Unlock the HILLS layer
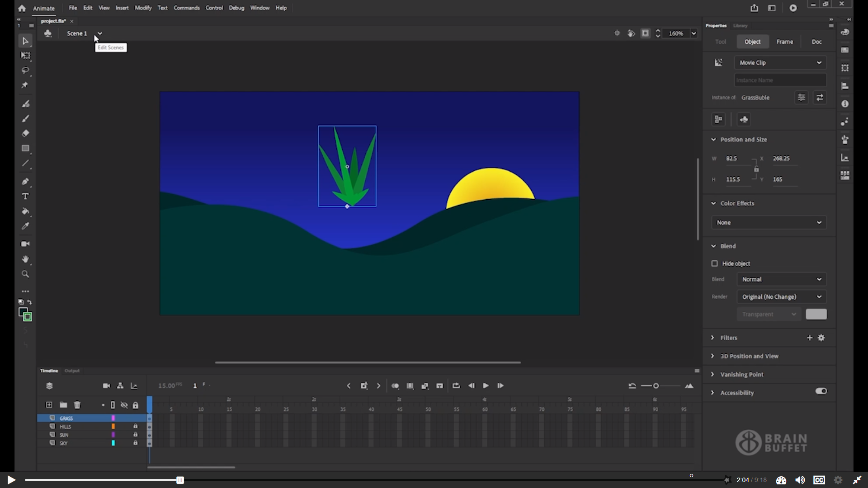 tap(135, 426)
